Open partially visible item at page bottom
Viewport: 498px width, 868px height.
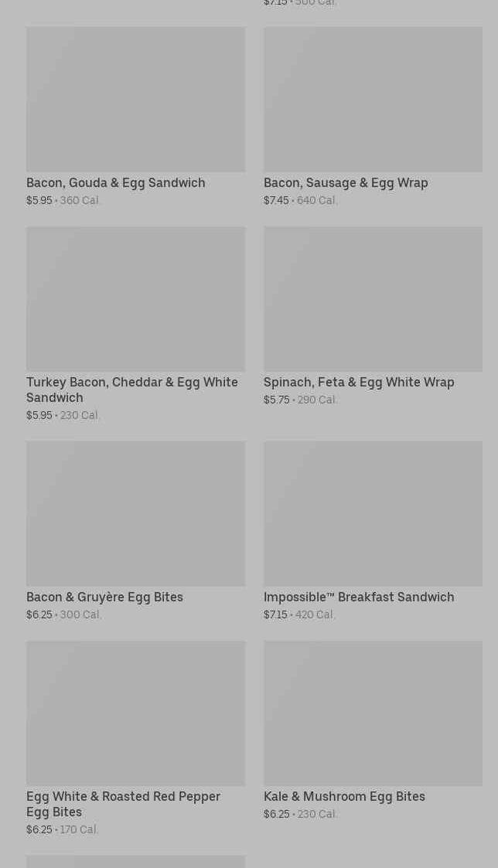(x=135, y=861)
